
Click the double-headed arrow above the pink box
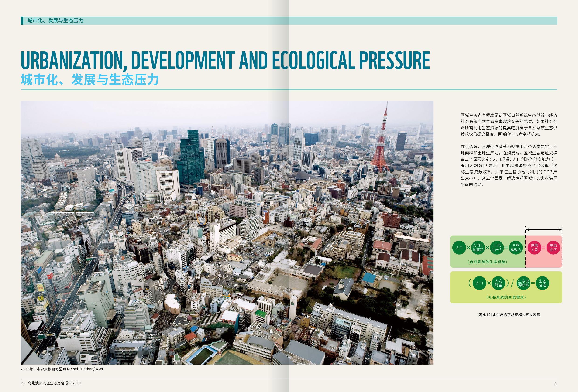(544, 230)
